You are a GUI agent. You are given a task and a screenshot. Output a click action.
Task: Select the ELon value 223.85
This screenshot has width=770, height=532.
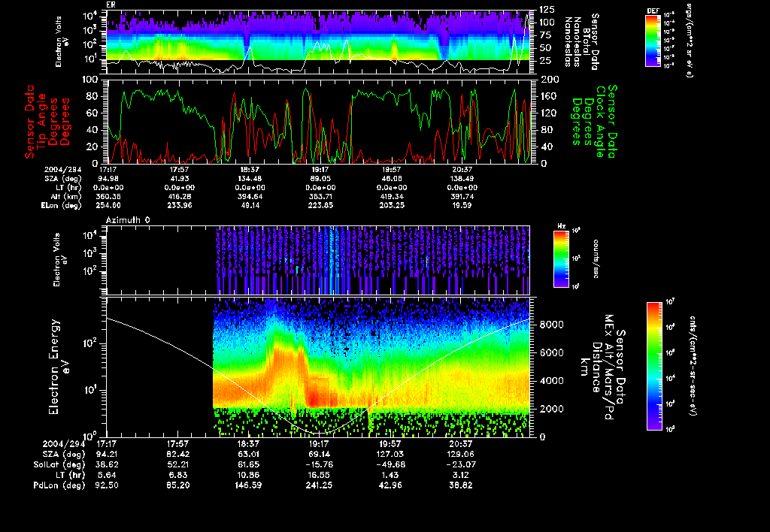[x=320, y=205]
